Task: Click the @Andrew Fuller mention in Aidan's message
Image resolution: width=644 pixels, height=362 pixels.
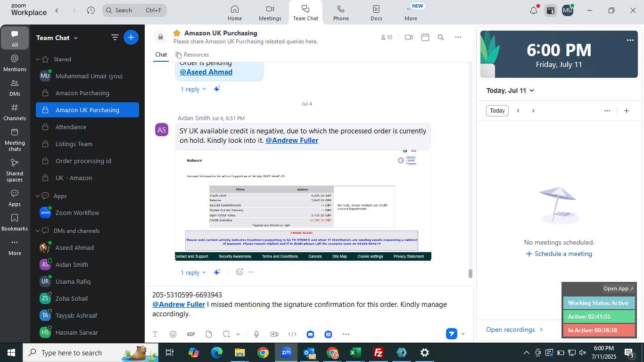Action: (292, 140)
